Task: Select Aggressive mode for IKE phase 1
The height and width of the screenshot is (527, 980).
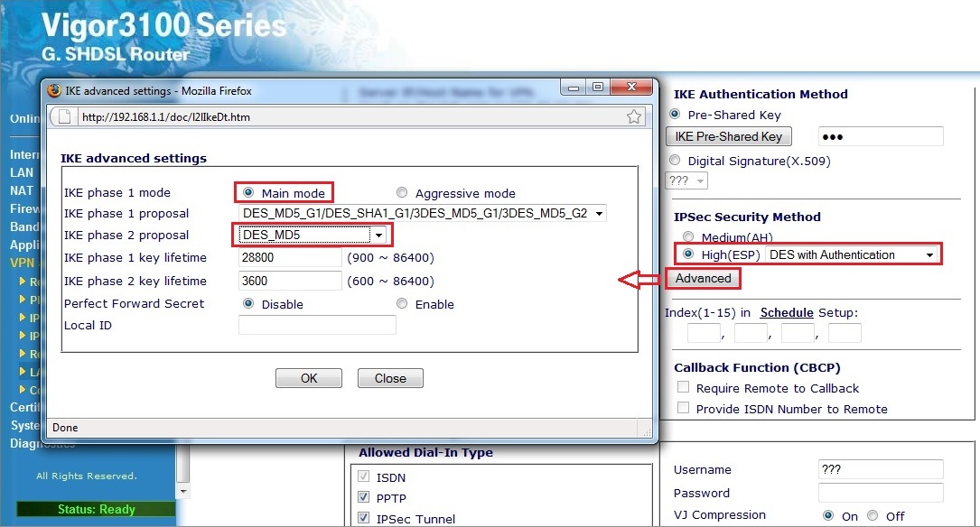Action: coord(402,192)
